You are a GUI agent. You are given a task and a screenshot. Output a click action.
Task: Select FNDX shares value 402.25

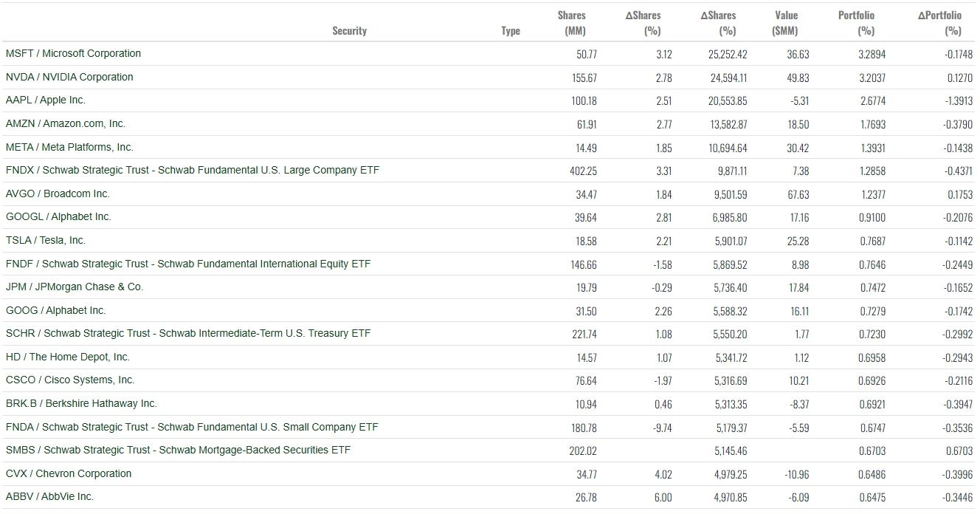(583, 171)
